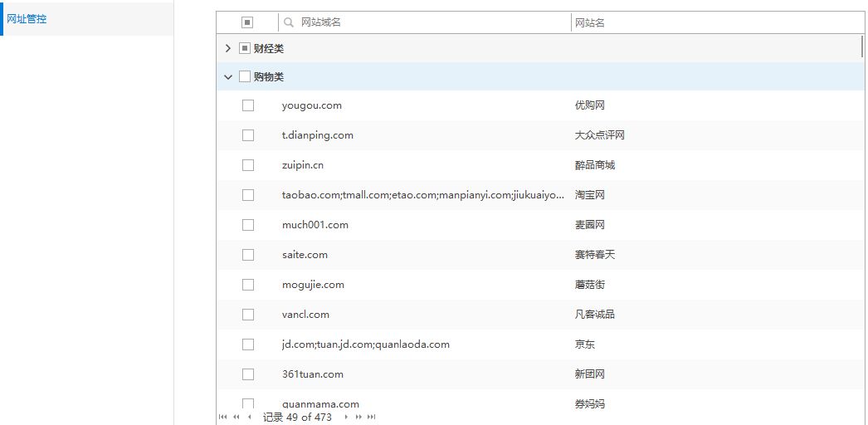868x425 pixels.
Task: Click the site name 新团网
Action: coord(589,374)
